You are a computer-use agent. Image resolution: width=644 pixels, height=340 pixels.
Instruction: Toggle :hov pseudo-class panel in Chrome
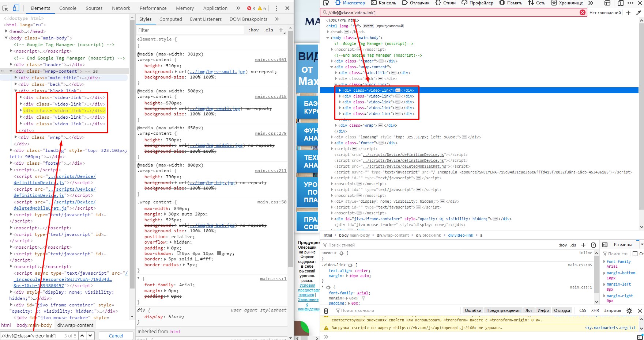[253, 30]
